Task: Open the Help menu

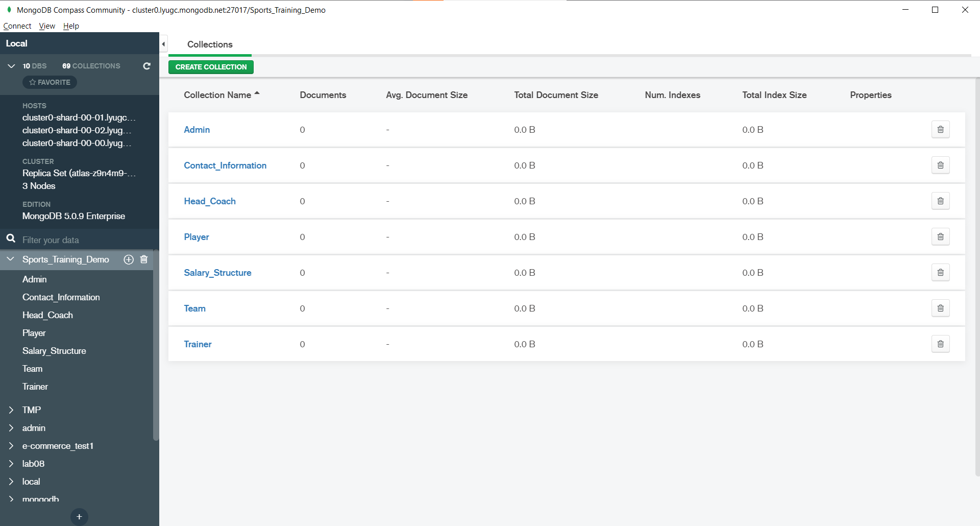Action: [71, 26]
